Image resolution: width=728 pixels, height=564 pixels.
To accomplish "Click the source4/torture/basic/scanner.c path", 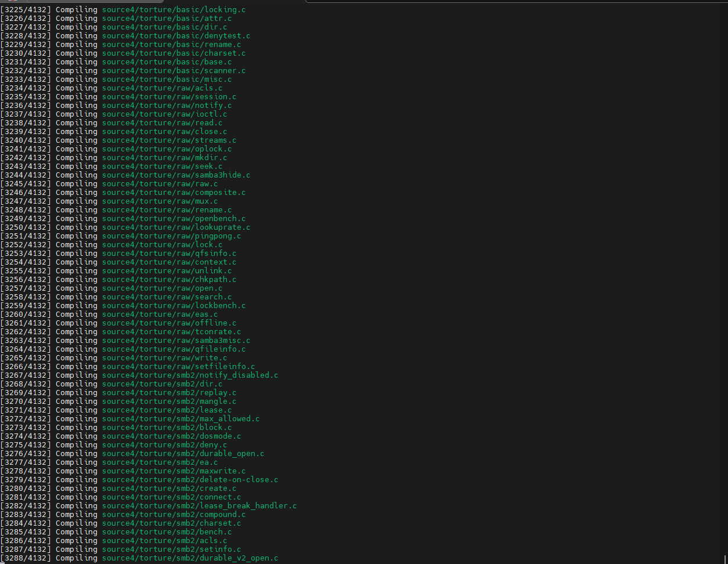I will point(174,71).
